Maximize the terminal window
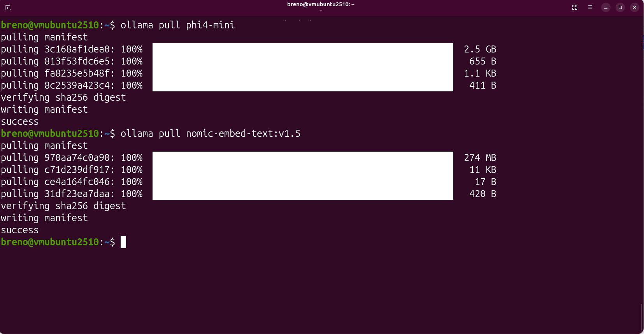Screen dimensions: 644x334 (620, 7)
